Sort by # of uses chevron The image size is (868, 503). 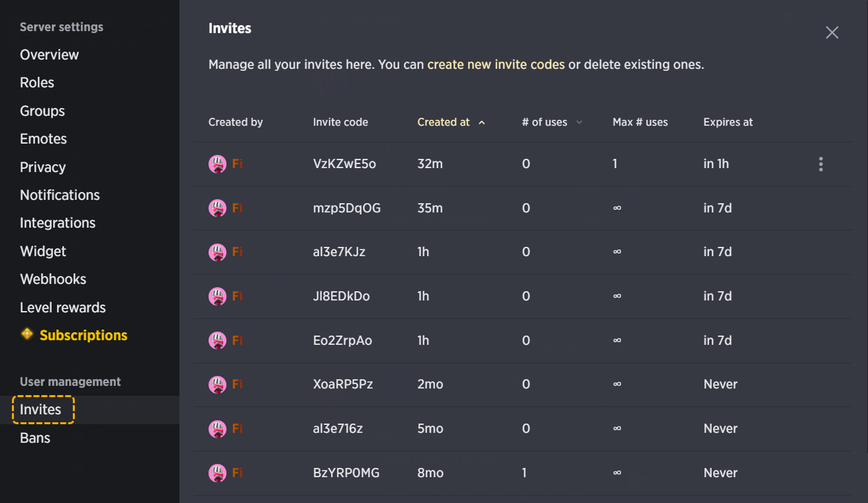pos(579,122)
